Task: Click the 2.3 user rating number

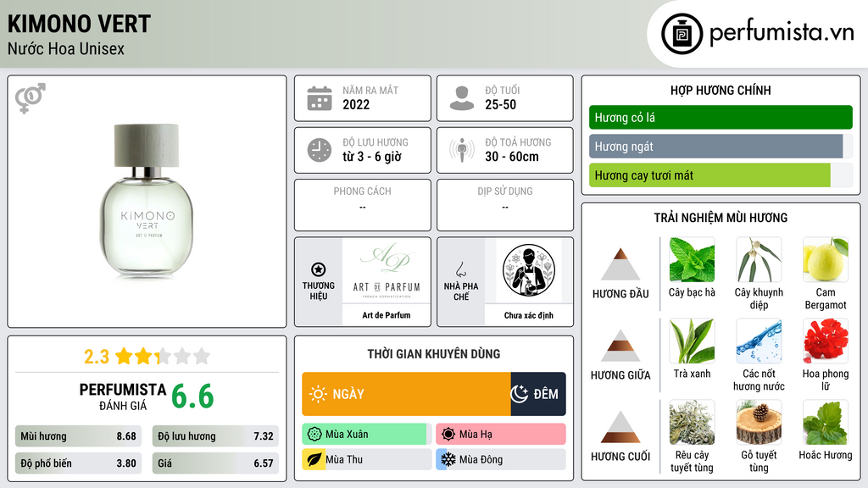Action: click(97, 357)
